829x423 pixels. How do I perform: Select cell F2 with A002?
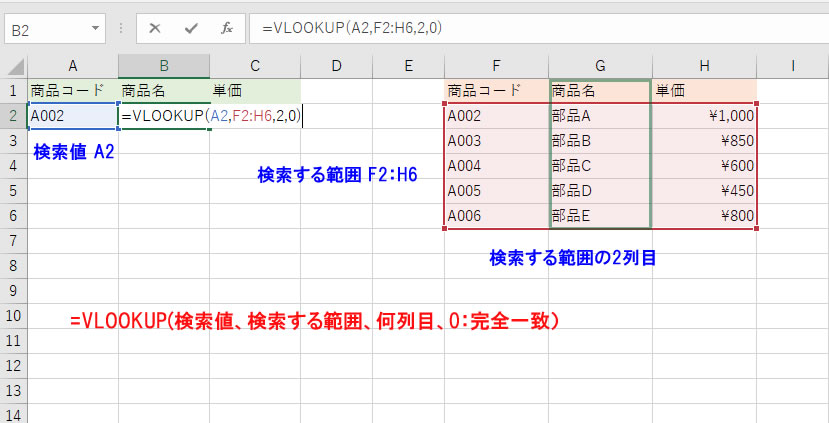[x=496, y=116]
